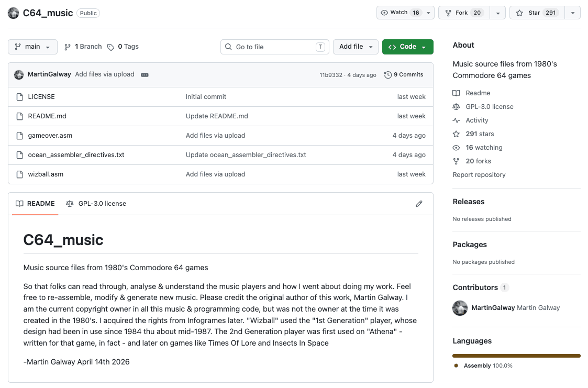This screenshot has height=388, width=588.
Task: Open the Star lists dropdown arrow
Action: [573, 13]
